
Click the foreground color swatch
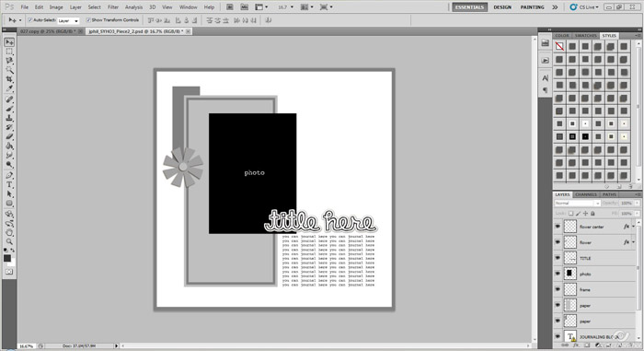(7, 259)
